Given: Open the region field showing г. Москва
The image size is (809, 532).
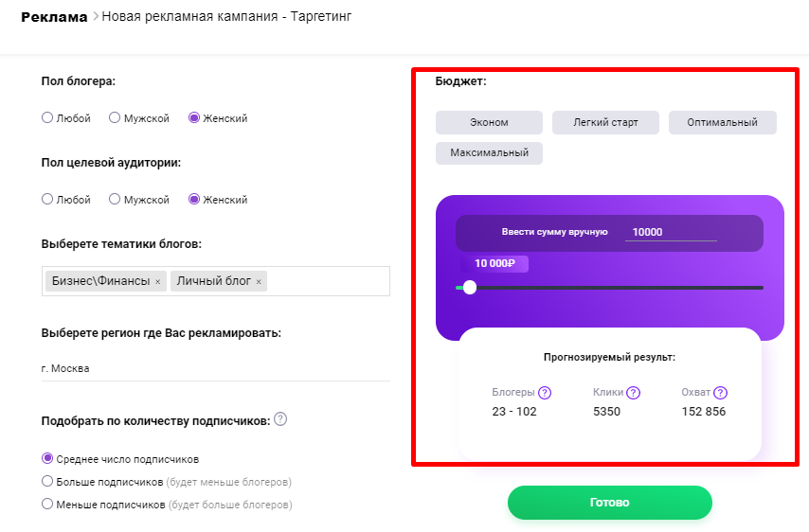Looking at the screenshot, I should pos(216,368).
